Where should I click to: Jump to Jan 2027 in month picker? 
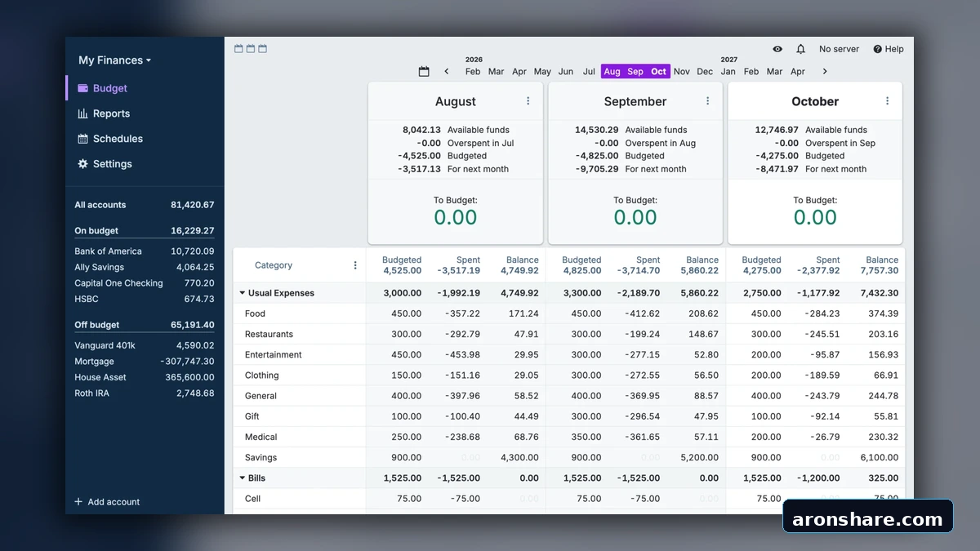click(728, 72)
